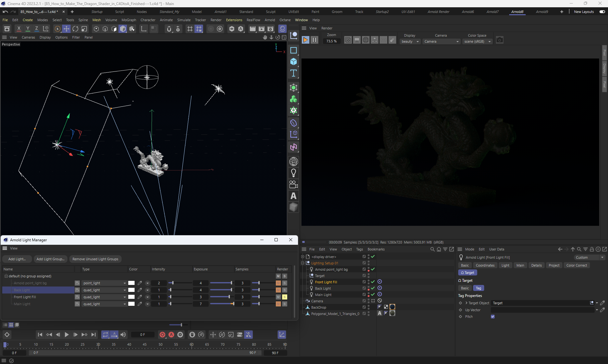Collapse the Lighting Setup 01 group
This screenshot has width=608, height=364.
click(302, 263)
